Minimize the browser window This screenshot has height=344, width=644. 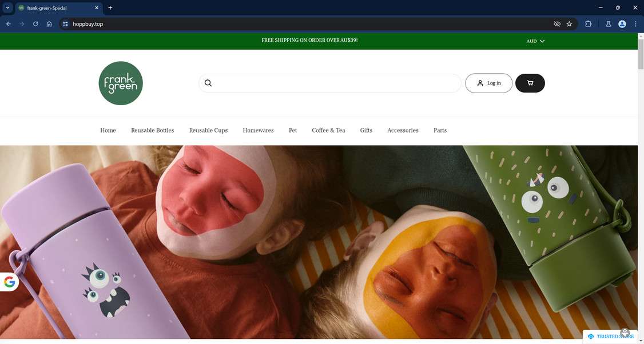coord(601,7)
